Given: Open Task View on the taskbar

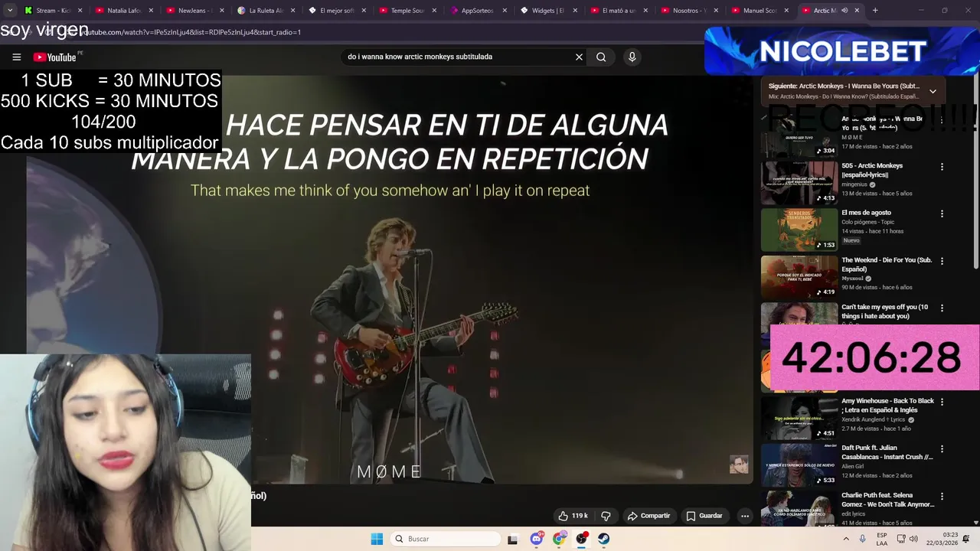Looking at the screenshot, I should pos(512,539).
